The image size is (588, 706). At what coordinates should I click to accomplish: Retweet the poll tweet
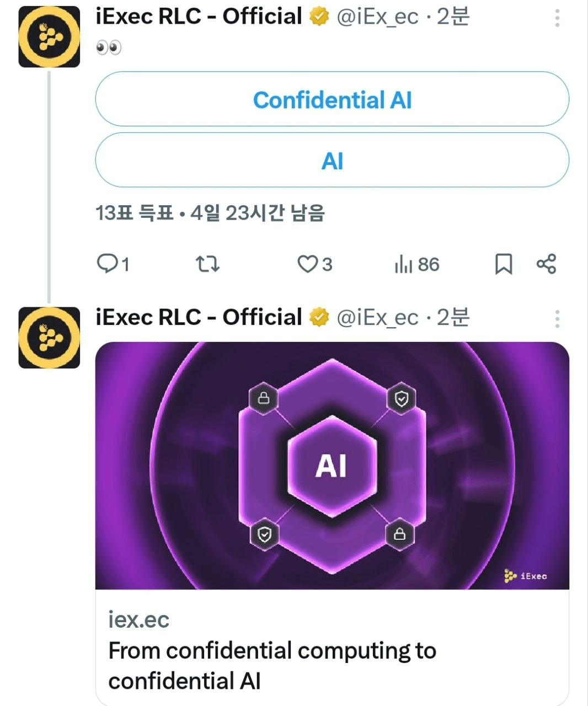(x=208, y=264)
